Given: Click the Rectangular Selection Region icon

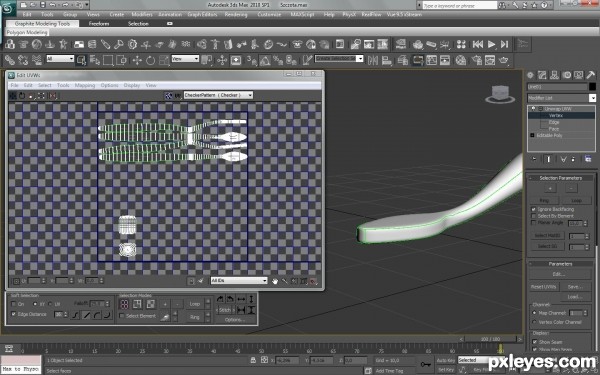Looking at the screenshot, I should tap(108, 60).
